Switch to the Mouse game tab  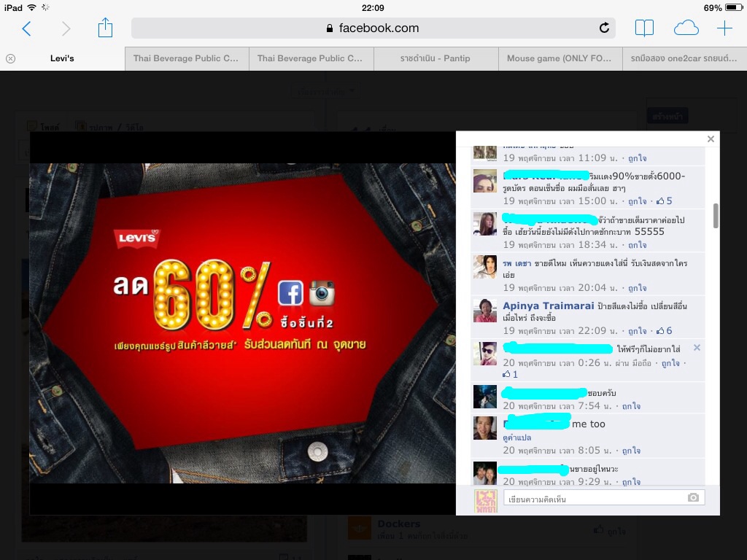[560, 58]
